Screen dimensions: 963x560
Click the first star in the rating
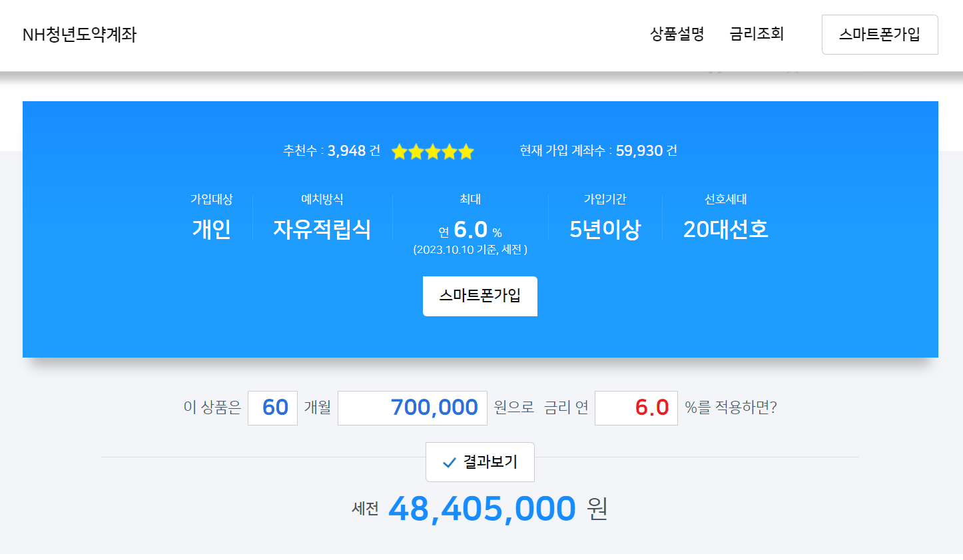pos(399,151)
